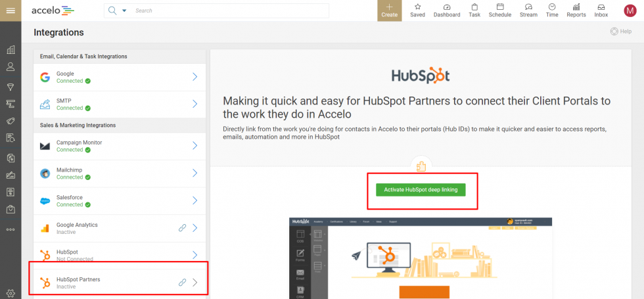Select HubSpot Partners integration
Screen dimensions: 644x299
tap(120, 283)
